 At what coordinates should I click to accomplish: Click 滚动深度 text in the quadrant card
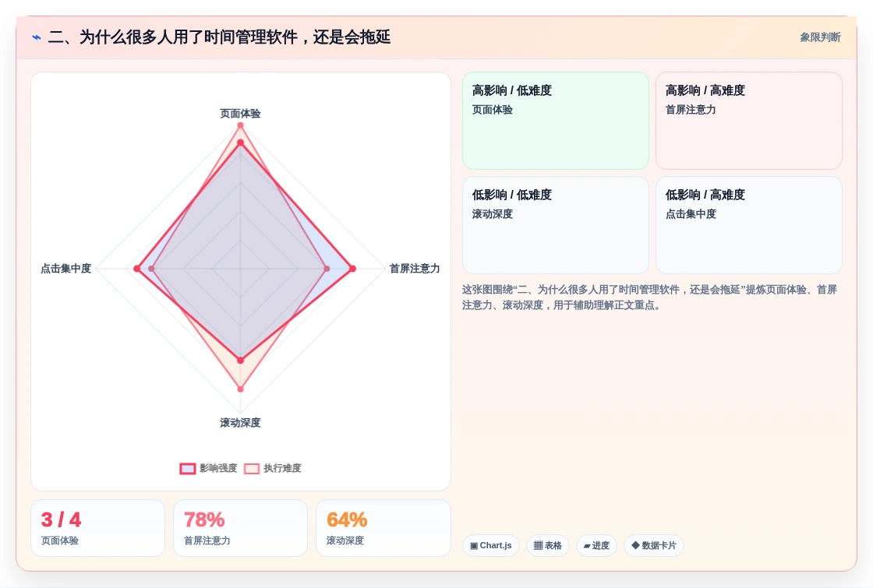click(x=492, y=214)
